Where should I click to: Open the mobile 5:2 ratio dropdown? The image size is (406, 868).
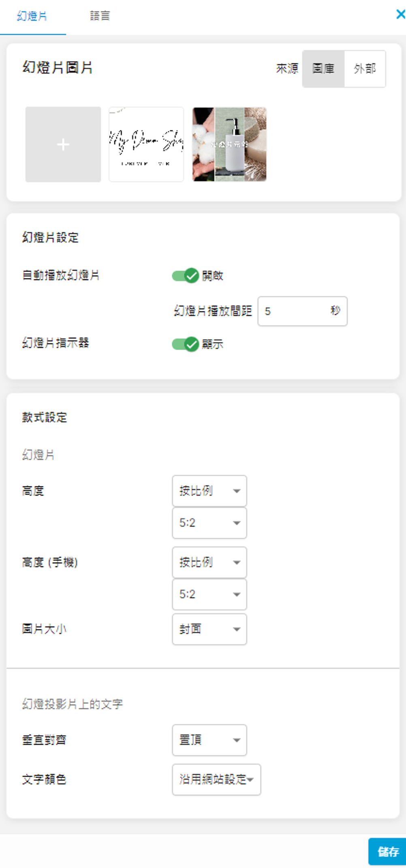click(209, 594)
